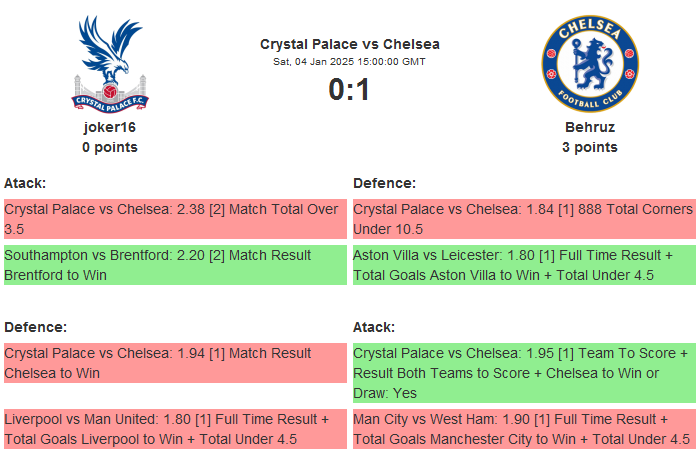700x460 pixels.
Task: Select the Liverpool vs Man United bet row
Action: point(175,429)
